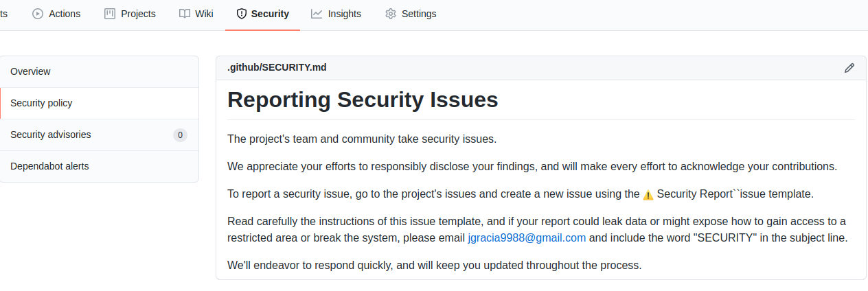Click the jgracia9988@gmail.com email link
The width and height of the screenshot is (868, 291).
point(527,238)
